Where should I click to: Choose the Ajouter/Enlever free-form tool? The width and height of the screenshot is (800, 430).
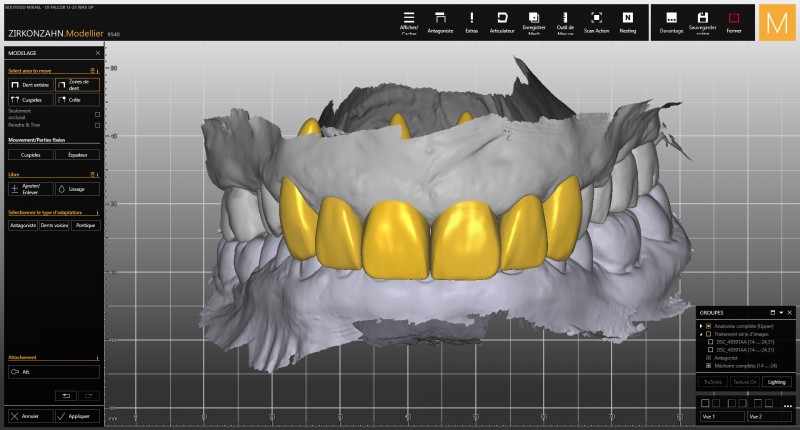point(31,189)
